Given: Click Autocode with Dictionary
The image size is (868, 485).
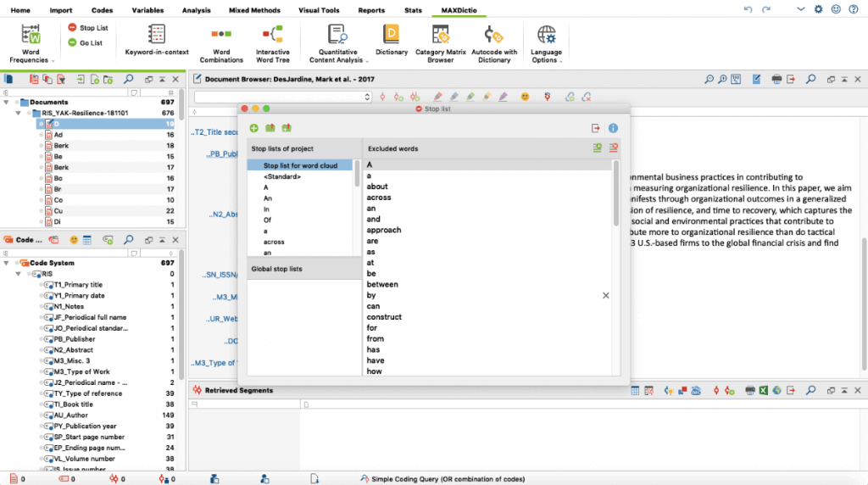Looking at the screenshot, I should coord(494,43).
